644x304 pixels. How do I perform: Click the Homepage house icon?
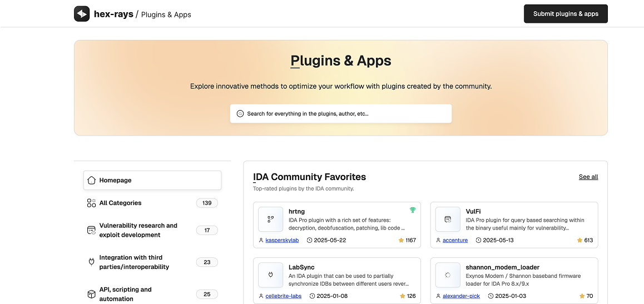click(92, 180)
